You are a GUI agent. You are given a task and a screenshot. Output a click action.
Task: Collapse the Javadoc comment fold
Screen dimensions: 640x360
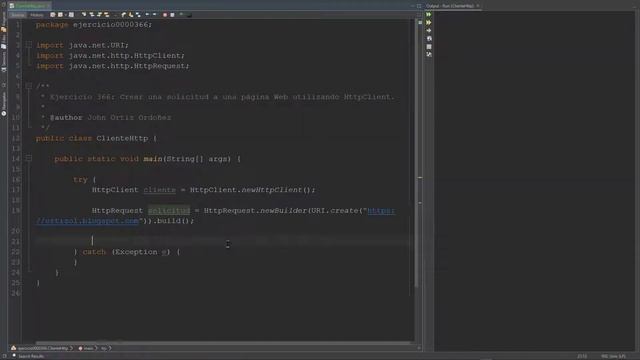click(29, 86)
